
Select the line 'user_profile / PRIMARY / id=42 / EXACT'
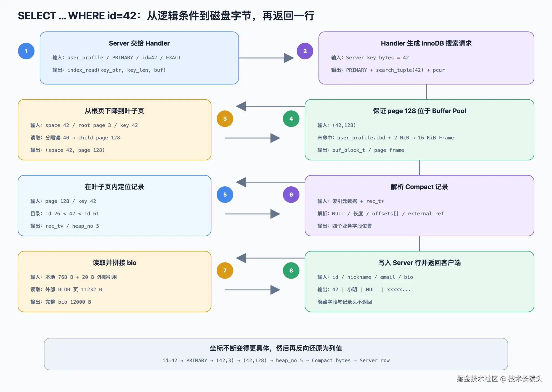click(x=124, y=58)
